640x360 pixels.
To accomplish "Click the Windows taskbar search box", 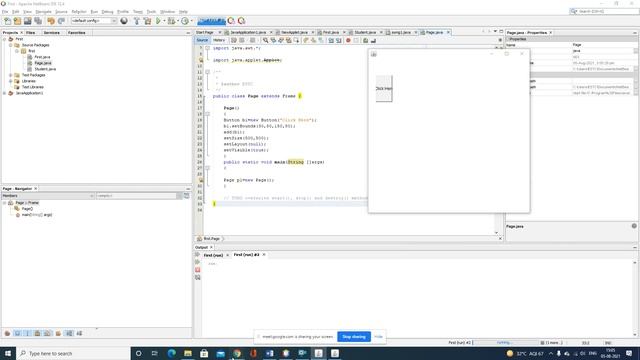I will (x=73, y=353).
